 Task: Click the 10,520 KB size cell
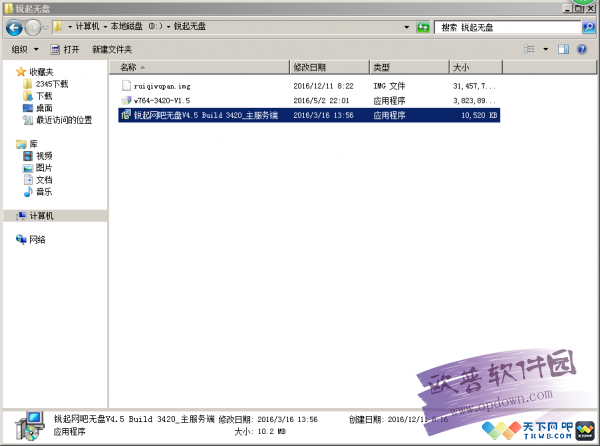(479, 115)
